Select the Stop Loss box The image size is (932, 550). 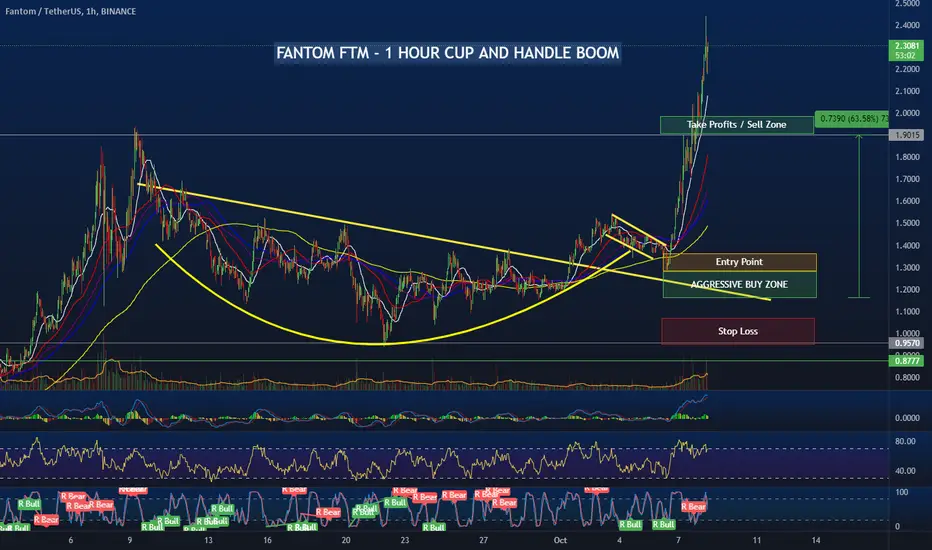tap(738, 331)
